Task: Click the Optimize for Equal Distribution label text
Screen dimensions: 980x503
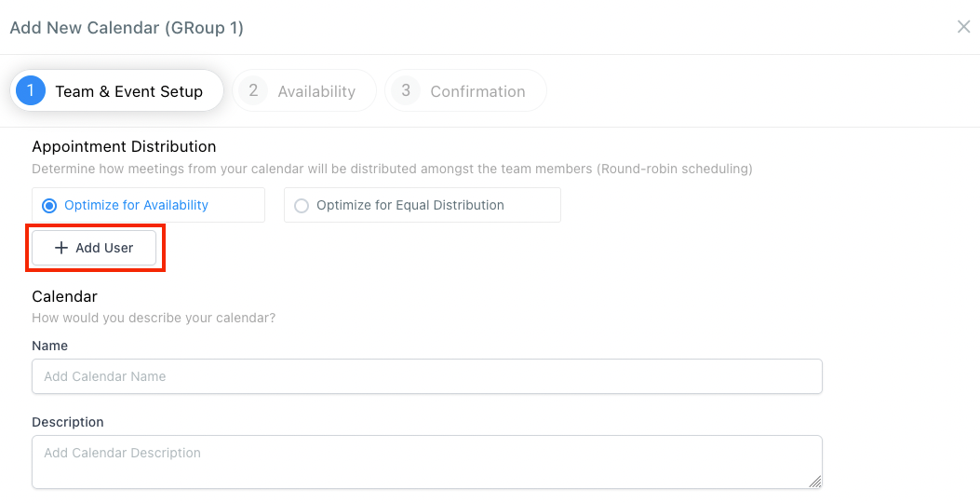Action: [x=409, y=205]
